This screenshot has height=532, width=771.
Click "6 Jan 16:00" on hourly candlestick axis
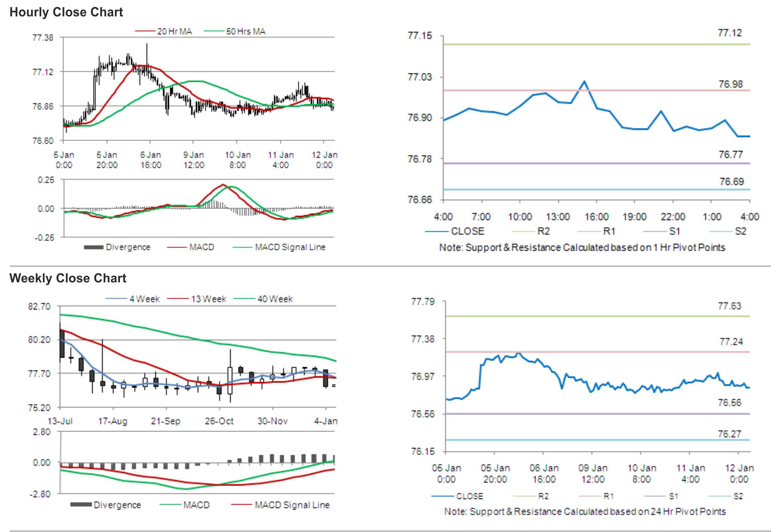[151, 160]
